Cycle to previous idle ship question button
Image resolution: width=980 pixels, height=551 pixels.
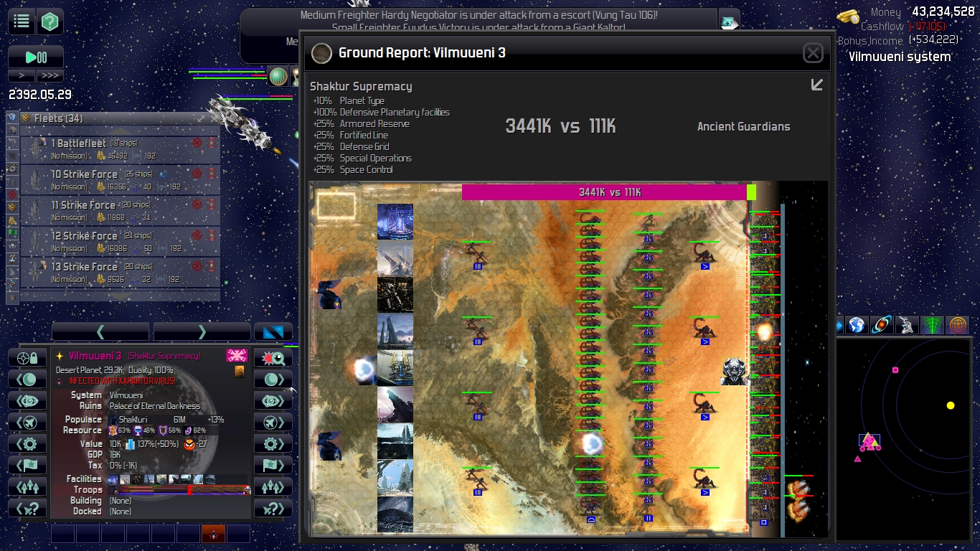[x=27, y=509]
